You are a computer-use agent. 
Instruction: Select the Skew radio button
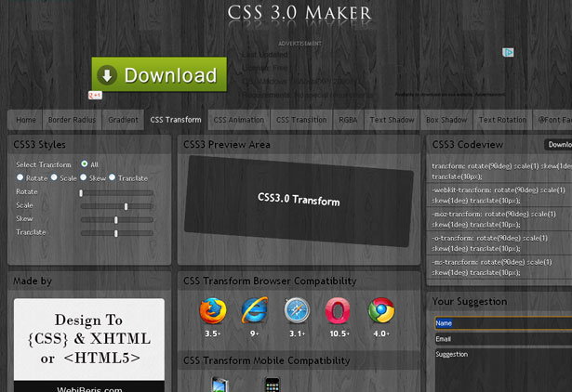pyautogui.click(x=84, y=177)
